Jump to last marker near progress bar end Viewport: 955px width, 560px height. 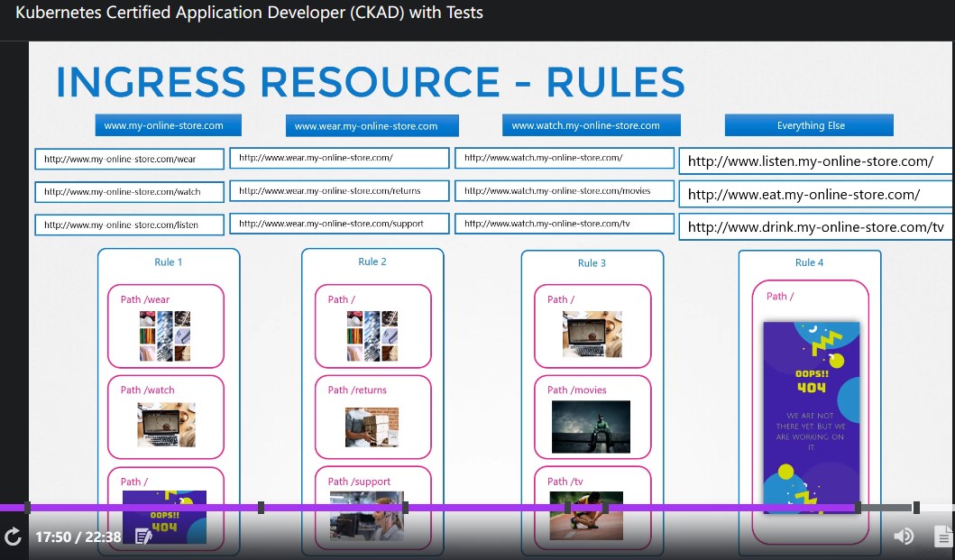916,507
